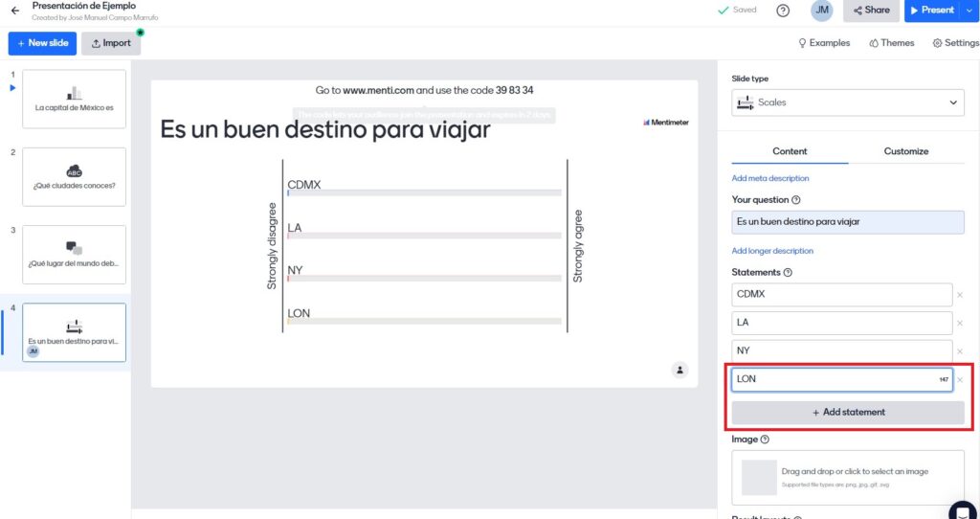Click the Share button
The height and width of the screenshot is (519, 980).
pos(870,11)
